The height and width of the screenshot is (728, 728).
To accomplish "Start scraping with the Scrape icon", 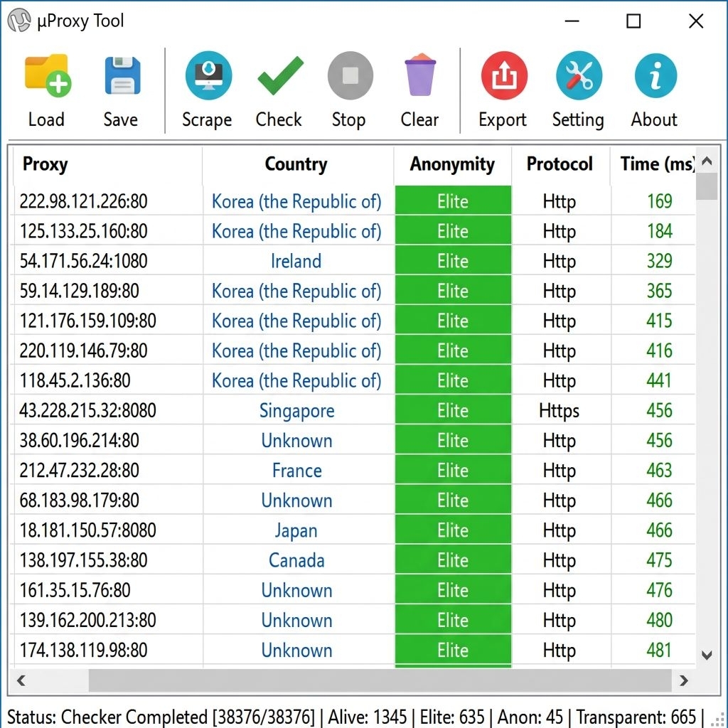I will [208, 75].
